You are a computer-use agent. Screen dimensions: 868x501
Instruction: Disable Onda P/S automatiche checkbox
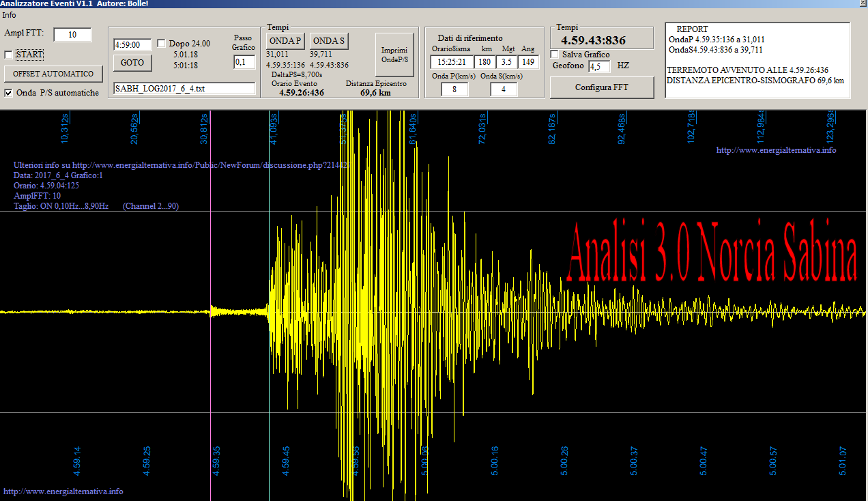point(8,93)
